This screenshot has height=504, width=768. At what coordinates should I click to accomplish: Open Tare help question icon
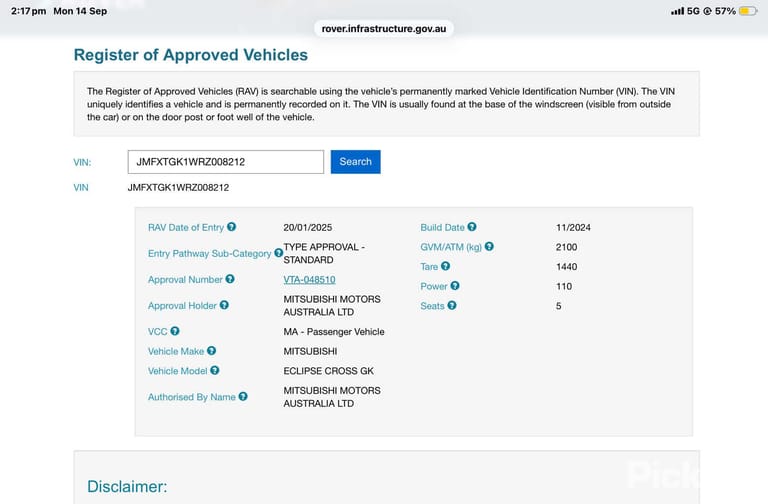tap(445, 266)
